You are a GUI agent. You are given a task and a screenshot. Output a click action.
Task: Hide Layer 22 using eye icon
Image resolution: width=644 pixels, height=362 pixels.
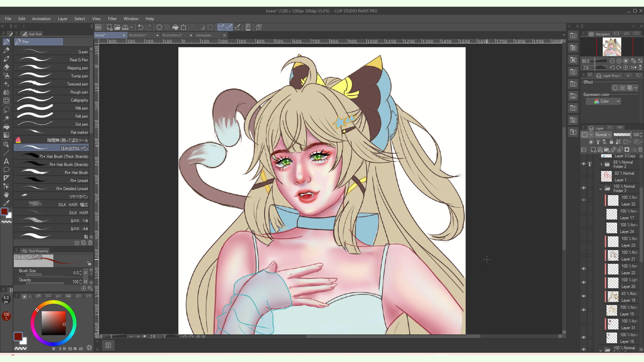tap(584, 269)
